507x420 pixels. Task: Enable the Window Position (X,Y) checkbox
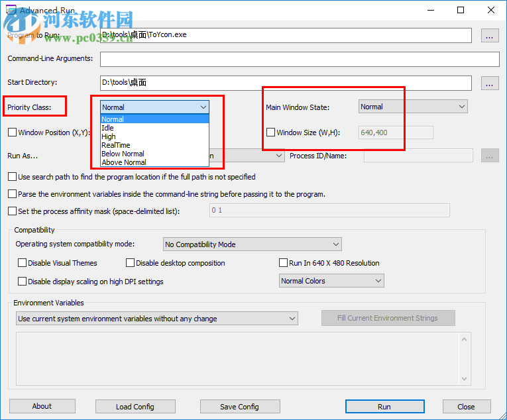[x=13, y=132]
